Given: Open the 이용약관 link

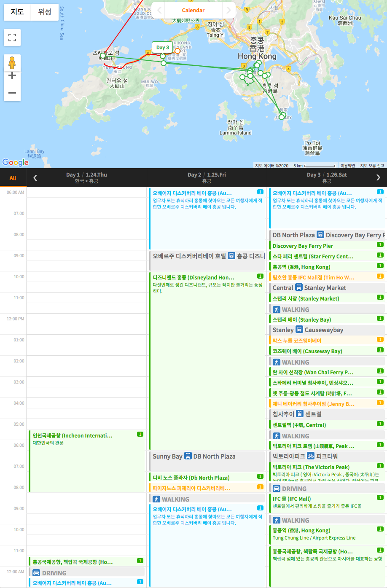Looking at the screenshot, I should point(348,165).
